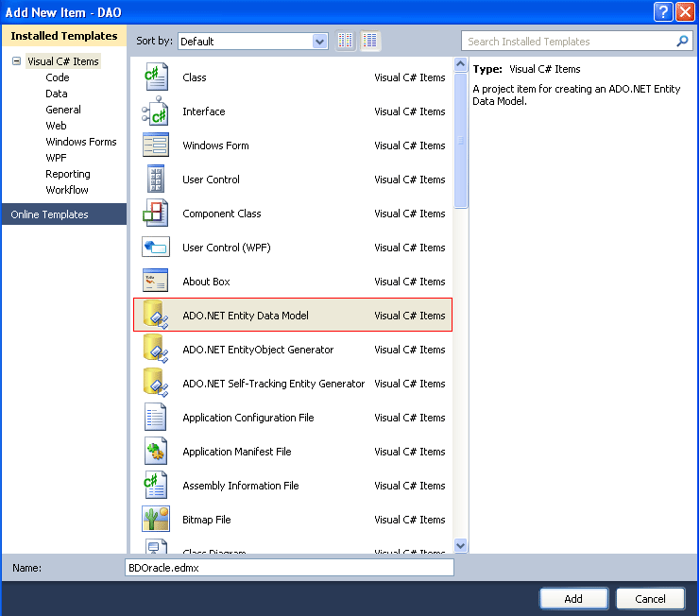The height and width of the screenshot is (616, 700).
Task: Select the Class template icon
Action: (x=156, y=77)
